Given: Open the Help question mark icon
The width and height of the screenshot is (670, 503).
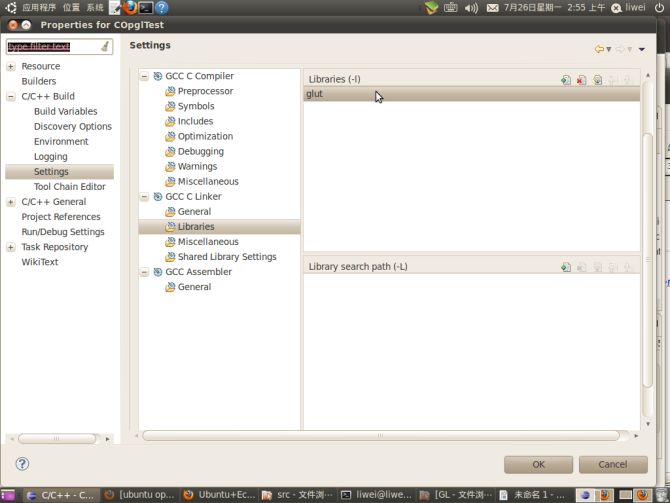Looking at the screenshot, I should [22, 464].
